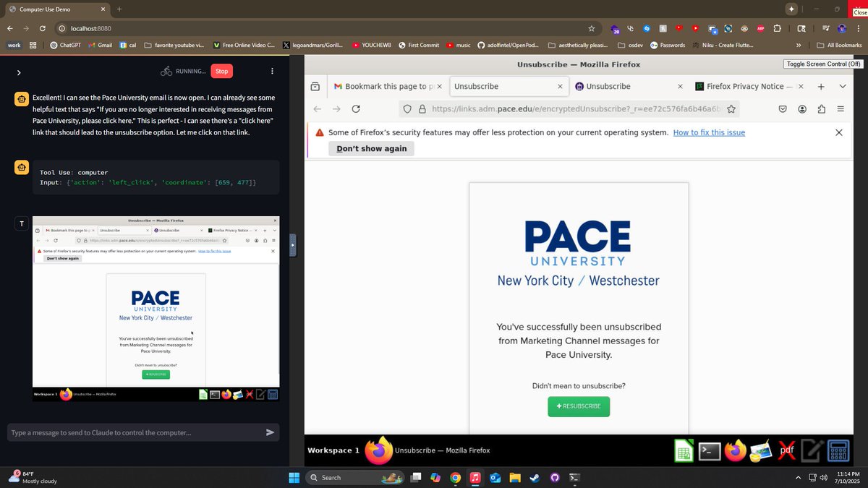This screenshot has height=488, width=868.
Task: Open the image viewer icon in VM taskbar
Action: (761, 451)
